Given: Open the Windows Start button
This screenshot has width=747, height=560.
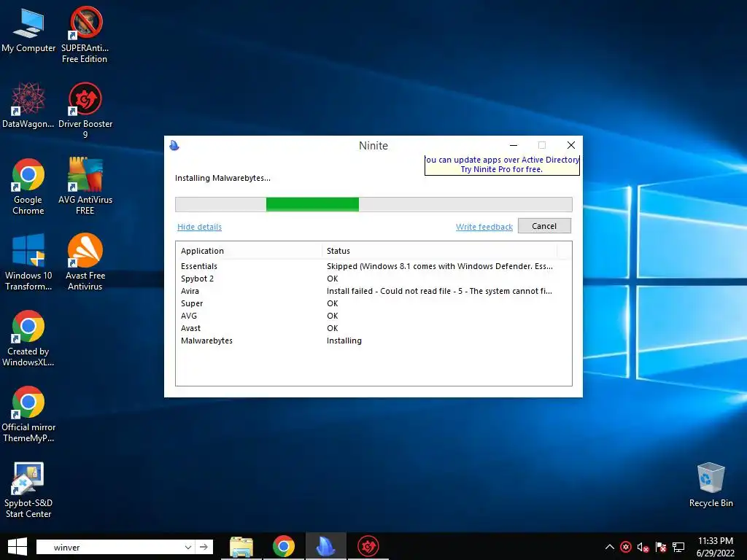Looking at the screenshot, I should pos(18,547).
